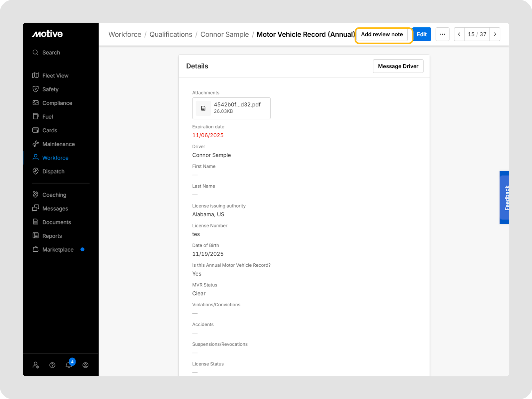532x399 pixels.
Task: Open Fleet View in sidebar
Action: pyautogui.click(x=55, y=76)
